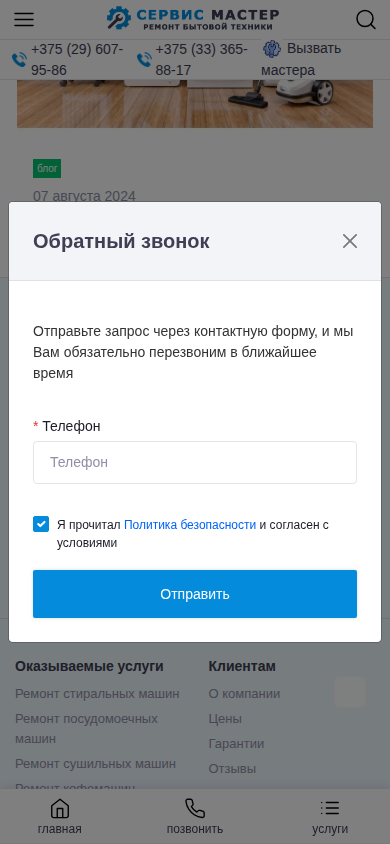Open the О компании footer link
This screenshot has height=844, width=390.
(x=244, y=693)
